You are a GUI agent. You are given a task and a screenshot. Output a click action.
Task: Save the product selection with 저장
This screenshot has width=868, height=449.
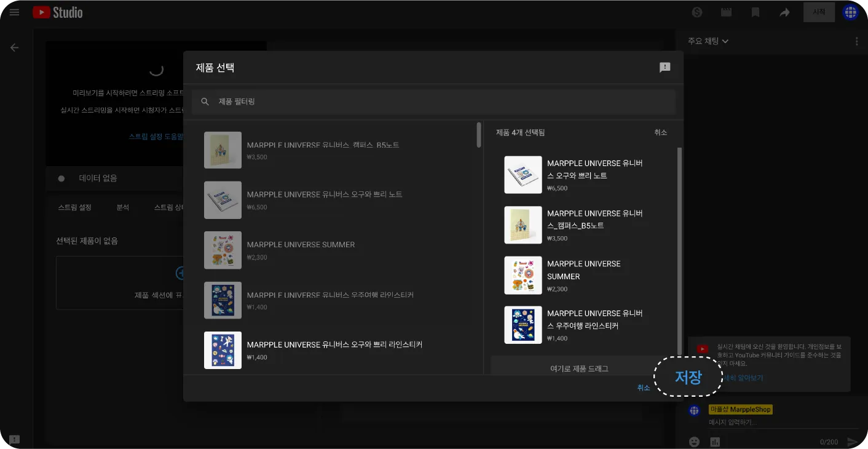(x=688, y=377)
